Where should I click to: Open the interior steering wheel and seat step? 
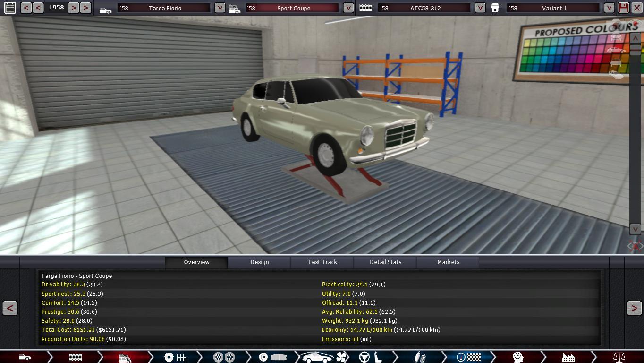click(371, 357)
